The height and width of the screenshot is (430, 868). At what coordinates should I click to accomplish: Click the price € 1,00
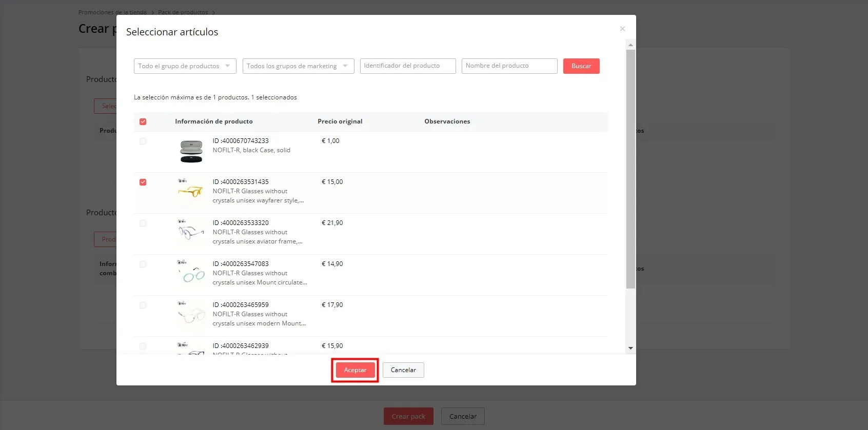[x=330, y=141]
